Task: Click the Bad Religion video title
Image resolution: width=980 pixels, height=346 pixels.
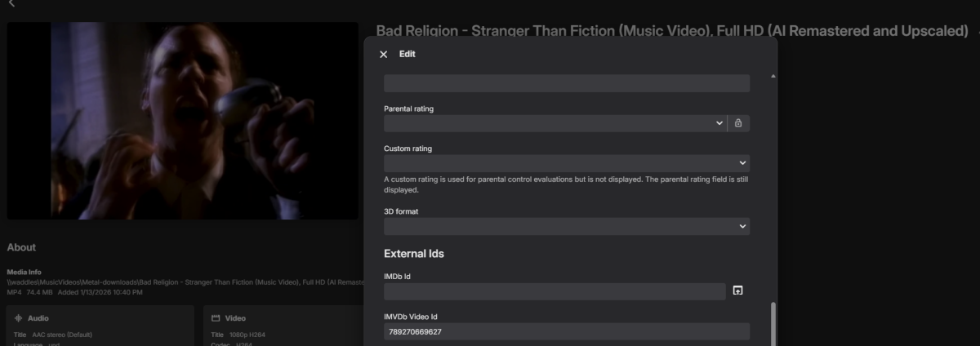Action: (x=671, y=31)
